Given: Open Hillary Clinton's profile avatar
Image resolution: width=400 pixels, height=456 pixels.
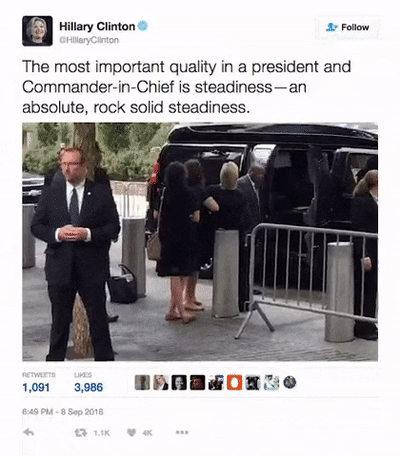Looking at the screenshot, I should coord(37,31).
